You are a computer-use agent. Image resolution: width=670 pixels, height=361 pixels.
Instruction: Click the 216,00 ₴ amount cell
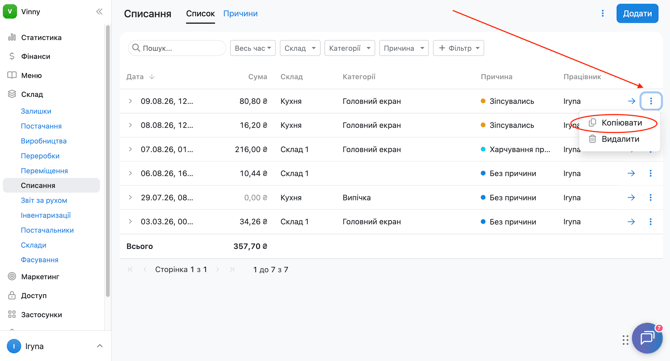coord(251,150)
